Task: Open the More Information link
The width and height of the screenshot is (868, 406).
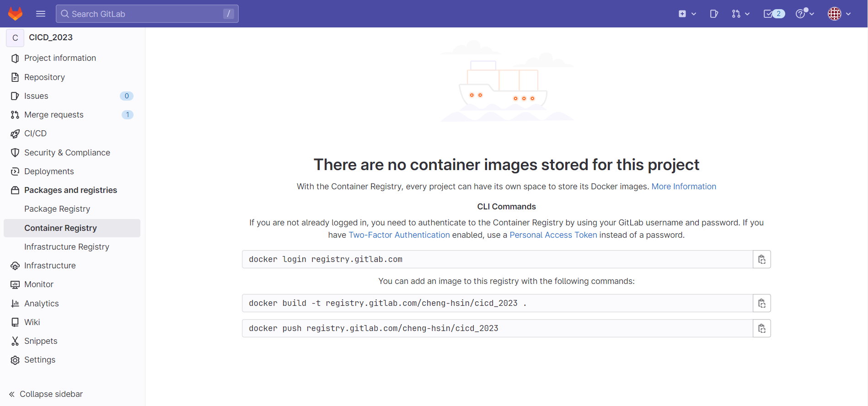Action: pos(684,187)
